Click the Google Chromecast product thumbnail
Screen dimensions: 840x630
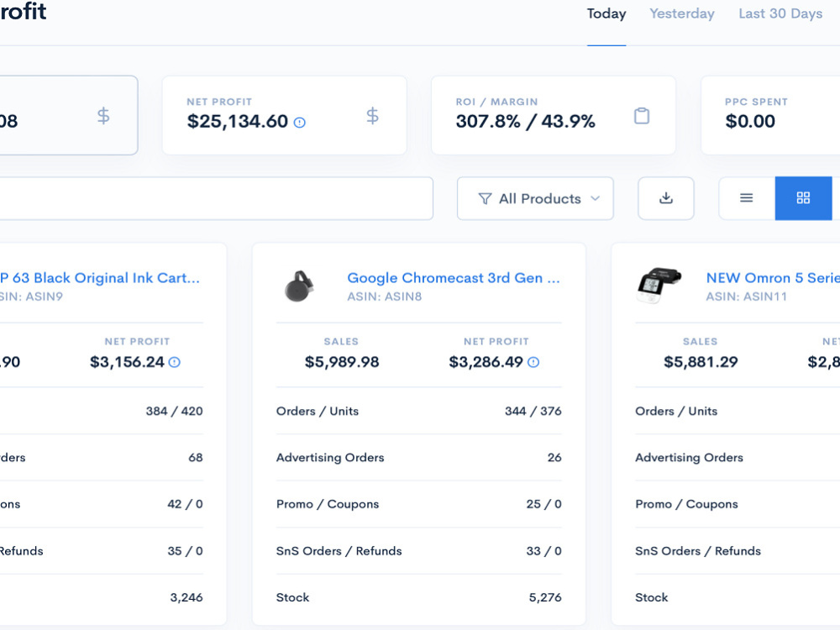tap(299, 286)
